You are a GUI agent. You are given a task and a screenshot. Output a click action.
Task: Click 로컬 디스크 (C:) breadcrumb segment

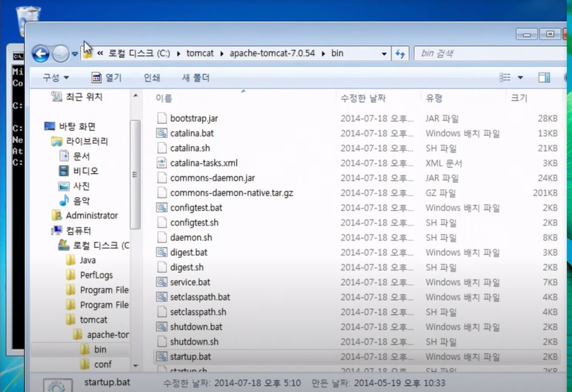pos(139,53)
